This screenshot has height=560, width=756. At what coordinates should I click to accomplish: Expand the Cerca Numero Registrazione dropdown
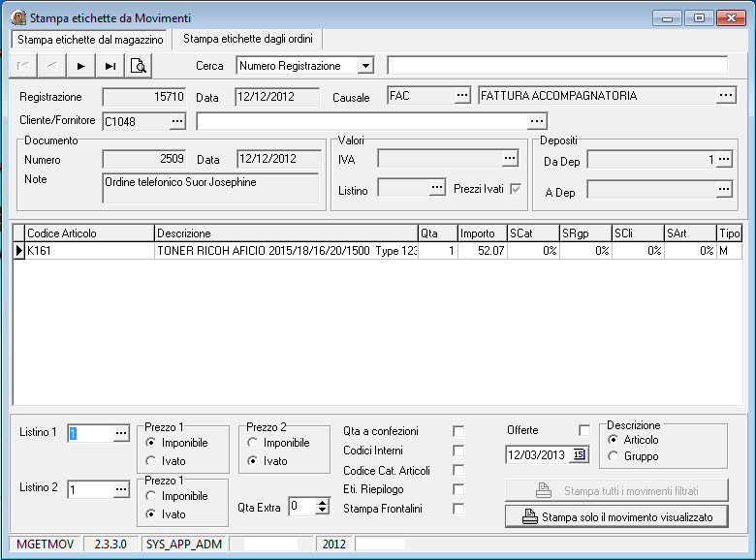tap(366, 66)
